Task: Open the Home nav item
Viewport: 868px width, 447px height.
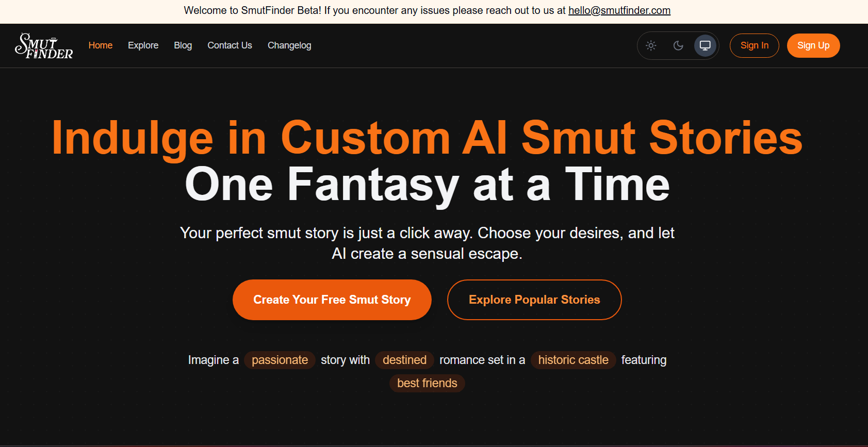Action: tap(101, 45)
